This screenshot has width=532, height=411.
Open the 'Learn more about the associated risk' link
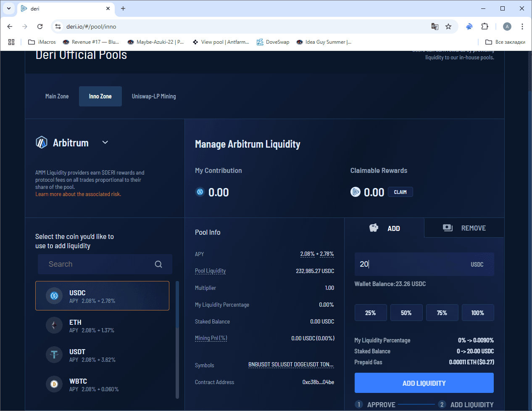(78, 194)
